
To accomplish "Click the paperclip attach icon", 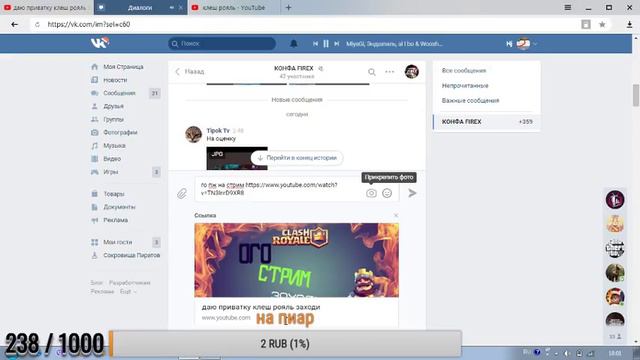I will [x=182, y=193].
